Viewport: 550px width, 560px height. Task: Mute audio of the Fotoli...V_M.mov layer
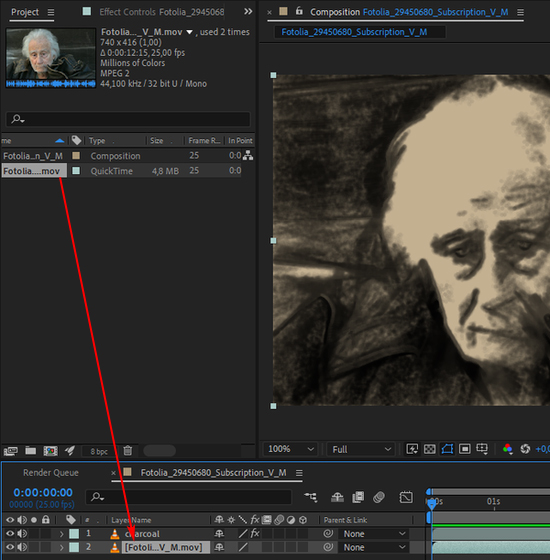(22, 547)
